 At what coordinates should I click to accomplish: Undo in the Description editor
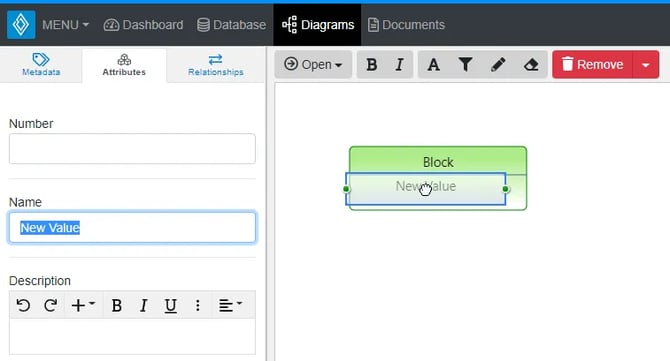(23, 305)
